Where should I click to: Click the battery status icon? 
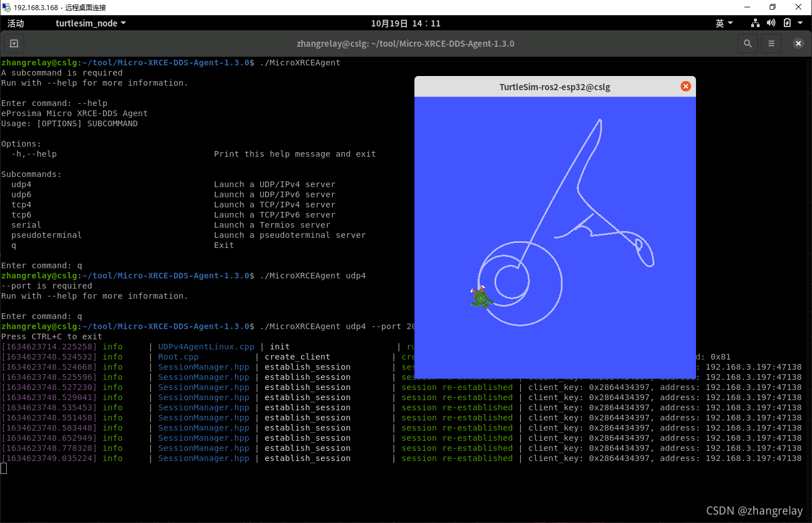pos(787,23)
